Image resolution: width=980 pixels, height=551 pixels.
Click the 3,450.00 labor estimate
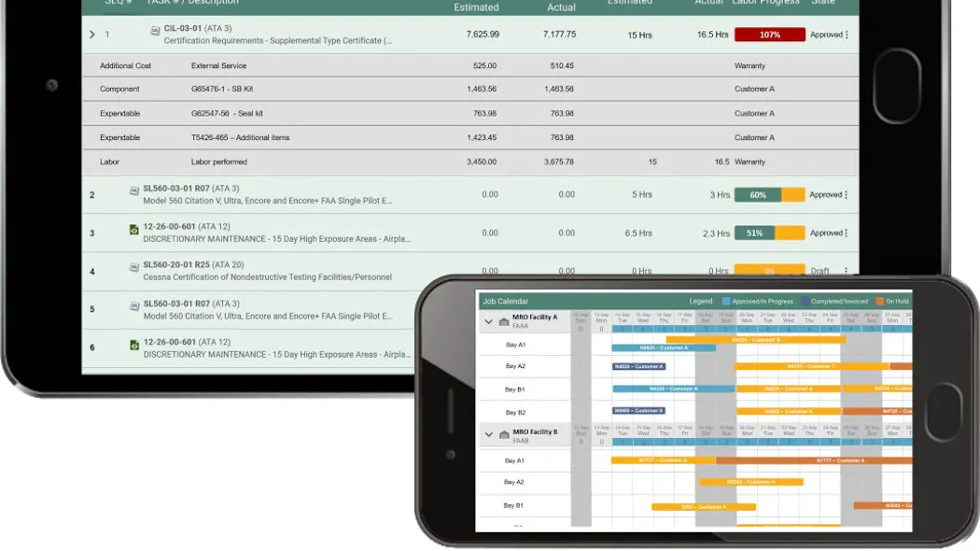[x=482, y=162]
